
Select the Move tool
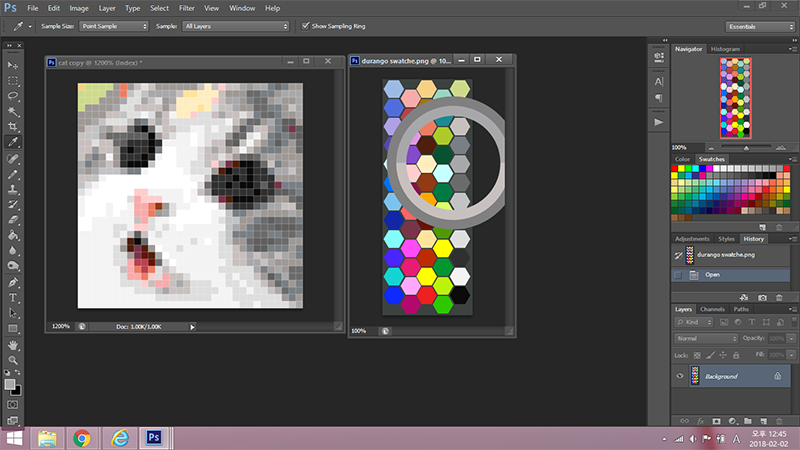click(13, 63)
